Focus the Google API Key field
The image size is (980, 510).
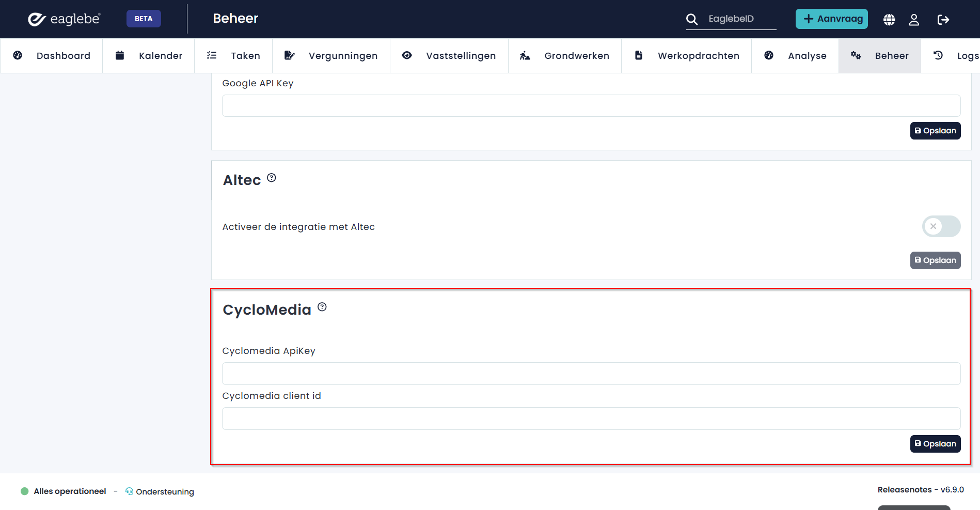coord(591,105)
